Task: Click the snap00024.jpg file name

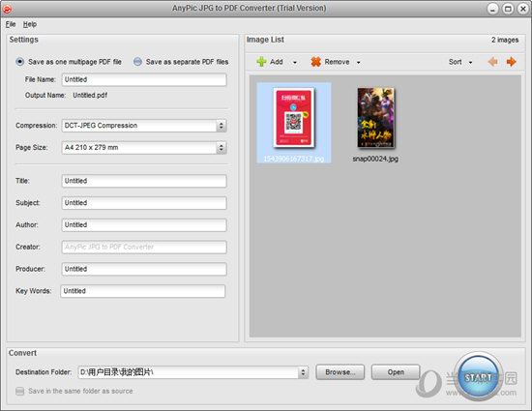Action: pos(375,159)
